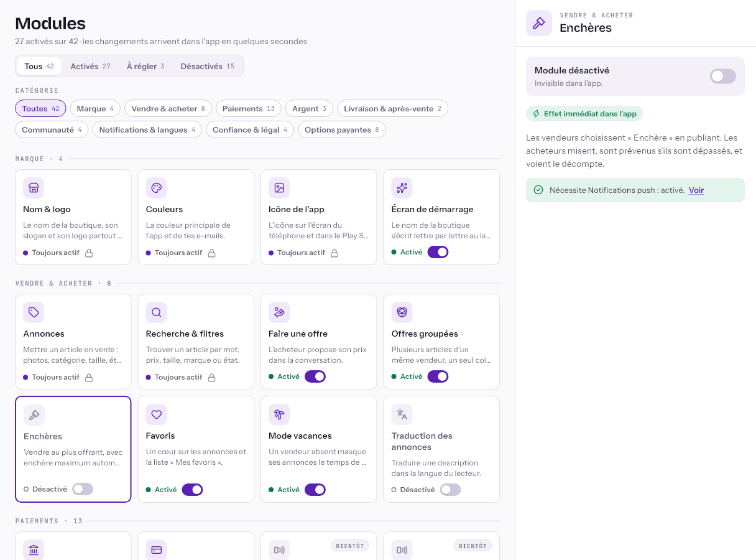Click the lock icon on Recherche & filtres card
Screen dimensions: 756x560
(x=211, y=378)
